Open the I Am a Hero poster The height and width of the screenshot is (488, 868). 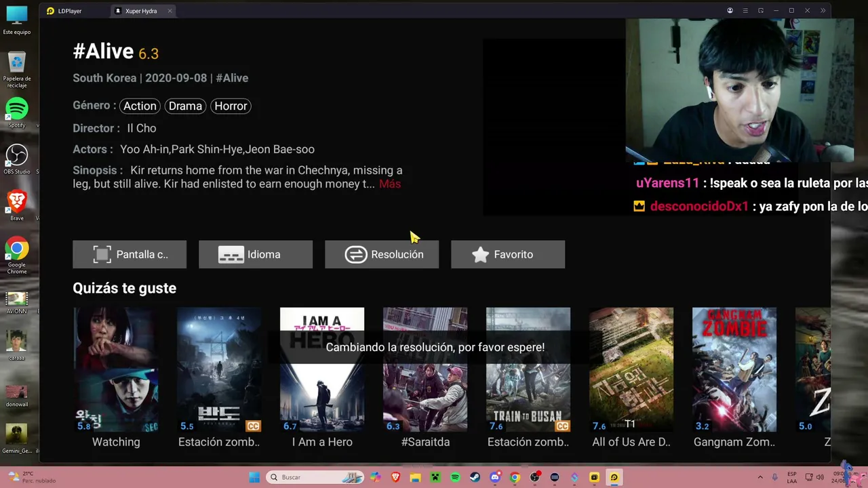322,369
